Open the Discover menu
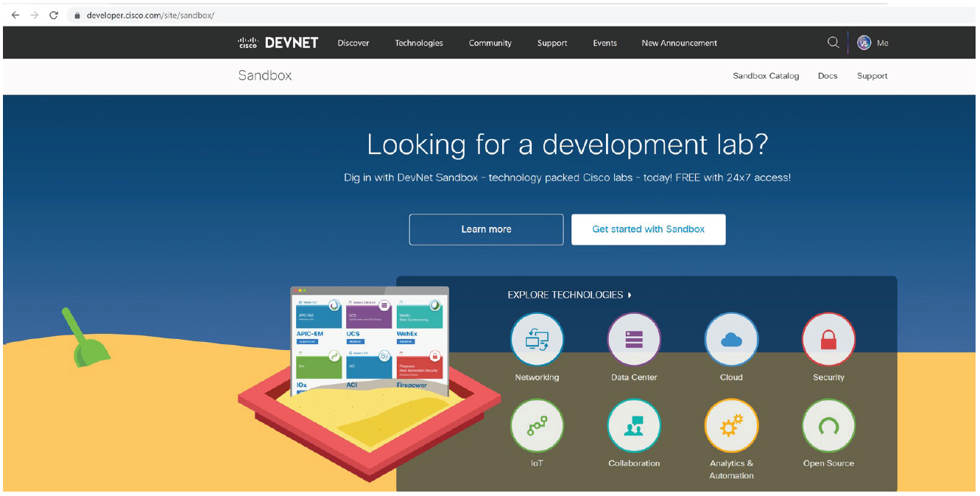Image resolution: width=980 pixels, height=496 pixels. pos(353,43)
